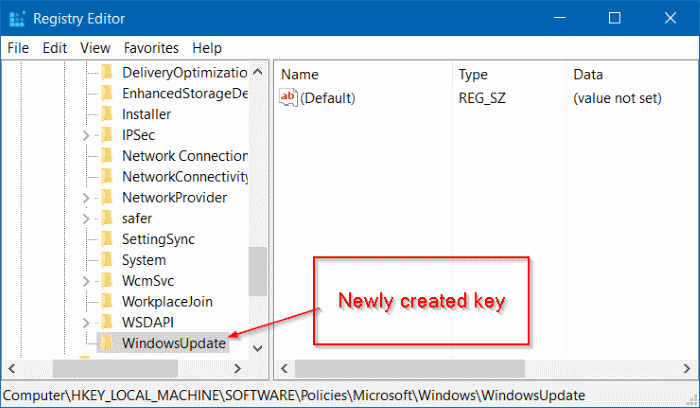Select the EnhancedStorageDevices key
Screen dimensions: 700x408
185,93
